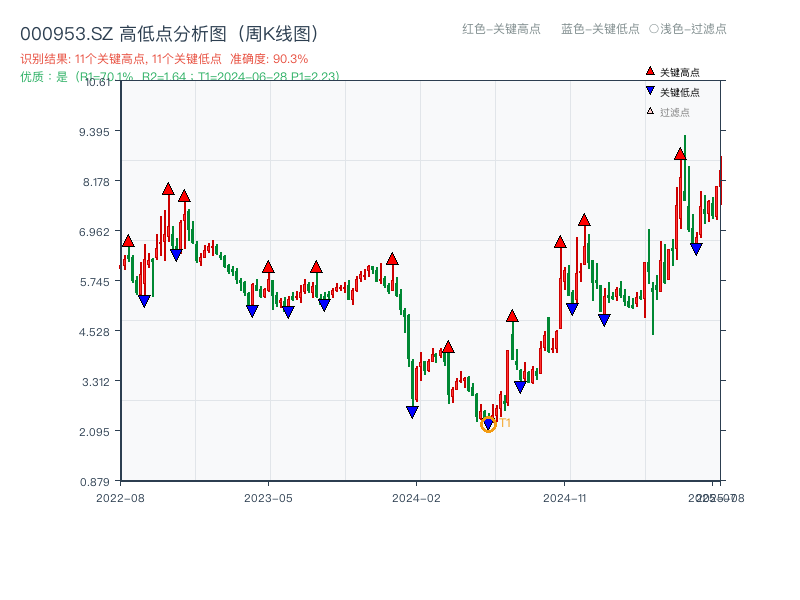Viewport: 800px width, 600px height.
Task: Click the 8.178 y-axis label
Action: [x=96, y=182]
